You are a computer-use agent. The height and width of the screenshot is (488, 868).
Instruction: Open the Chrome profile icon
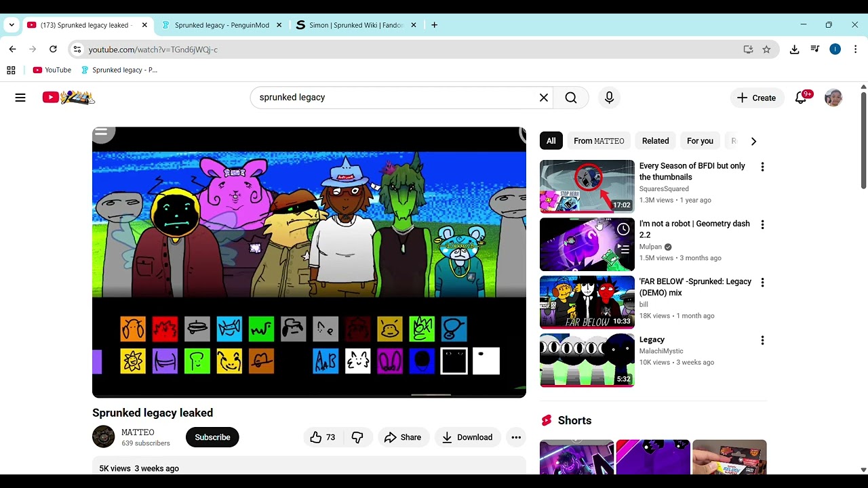tap(835, 49)
